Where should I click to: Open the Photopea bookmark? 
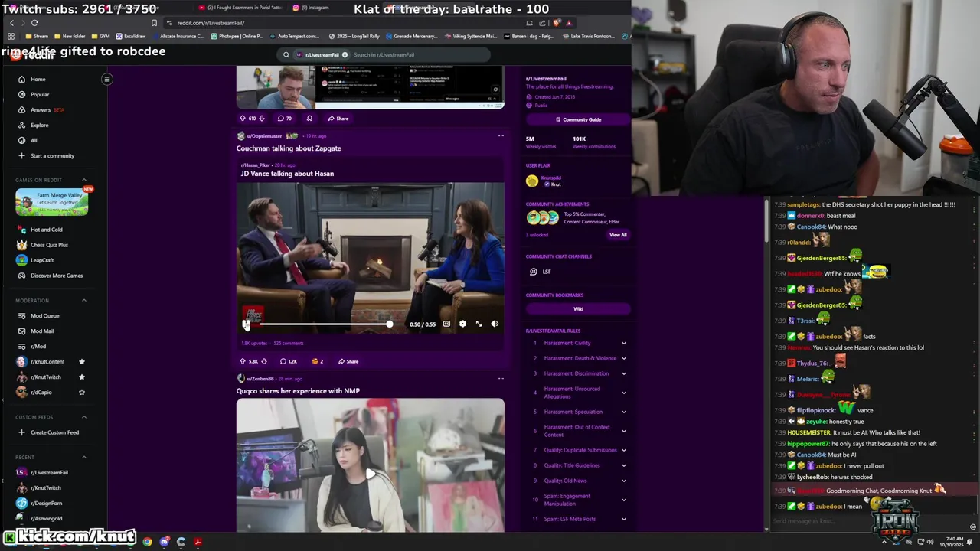click(237, 36)
